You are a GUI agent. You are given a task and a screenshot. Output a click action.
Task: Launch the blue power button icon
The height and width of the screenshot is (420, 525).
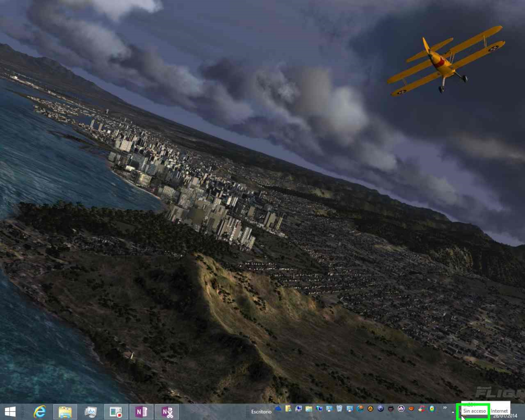(381, 409)
